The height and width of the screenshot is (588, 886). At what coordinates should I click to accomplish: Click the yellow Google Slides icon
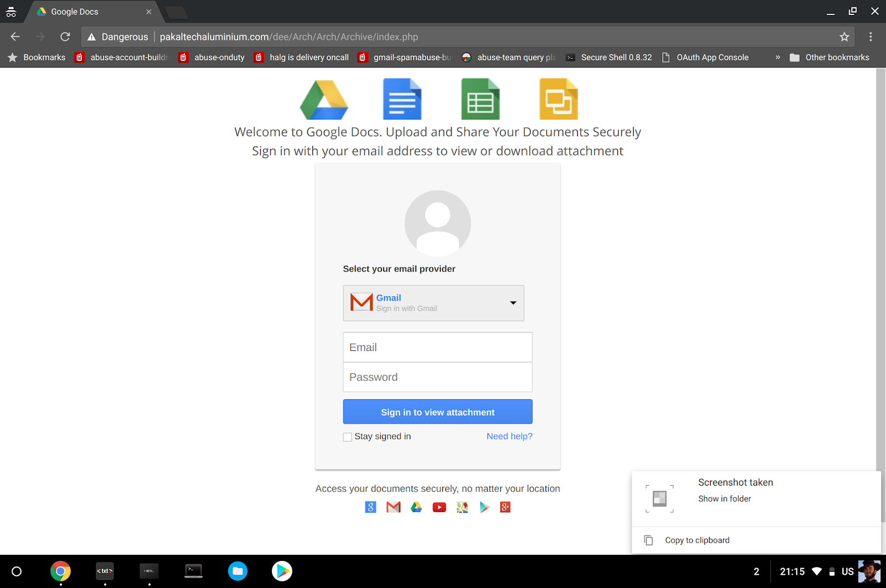[x=558, y=99]
